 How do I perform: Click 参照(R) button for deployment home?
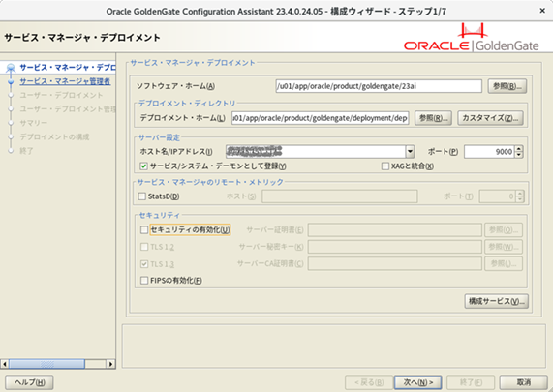433,118
